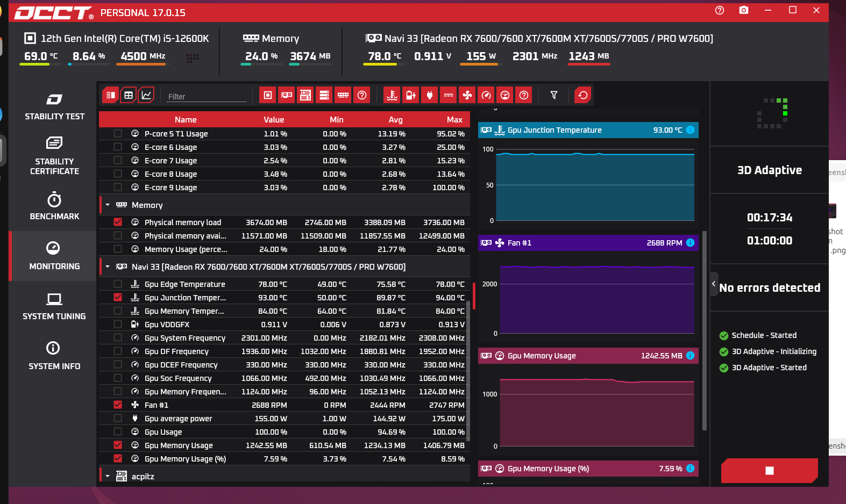
Task: Sort sensors by Max column header
Action: click(x=454, y=120)
